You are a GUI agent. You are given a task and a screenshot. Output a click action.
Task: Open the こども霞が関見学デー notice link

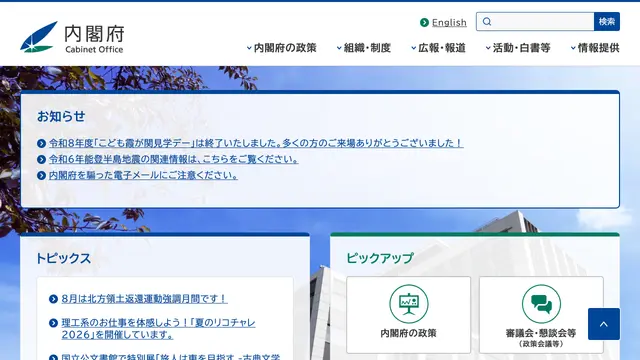(256, 143)
